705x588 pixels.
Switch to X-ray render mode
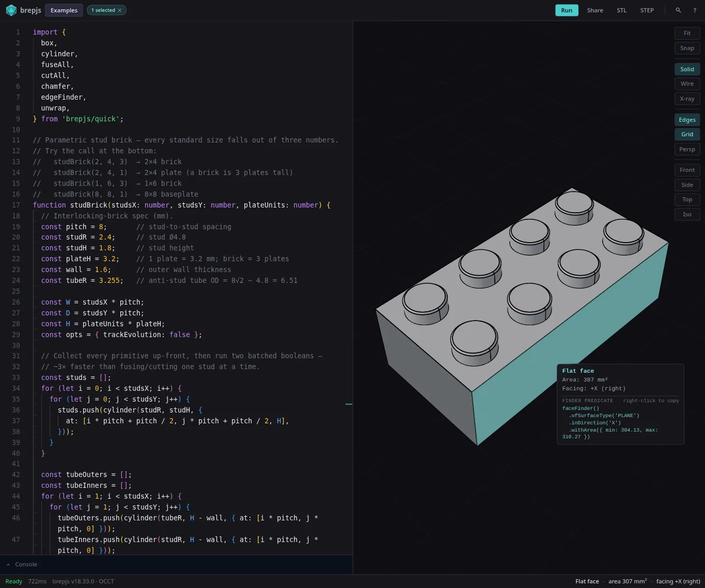tap(687, 99)
